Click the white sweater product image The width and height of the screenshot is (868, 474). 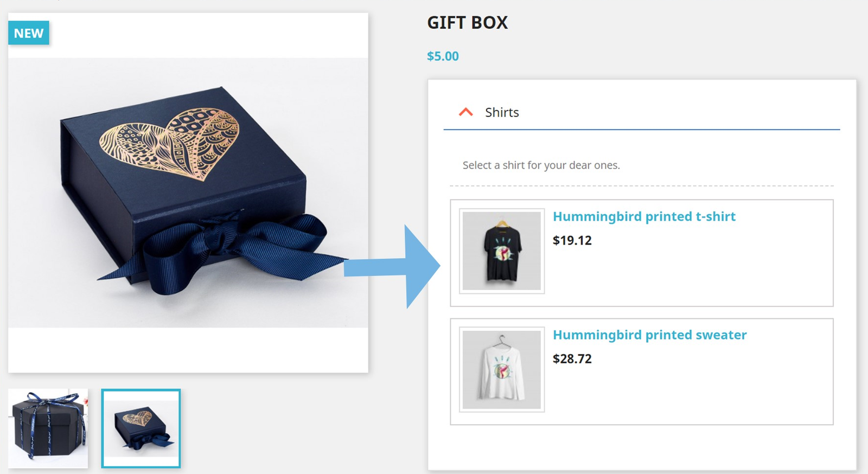pos(502,369)
